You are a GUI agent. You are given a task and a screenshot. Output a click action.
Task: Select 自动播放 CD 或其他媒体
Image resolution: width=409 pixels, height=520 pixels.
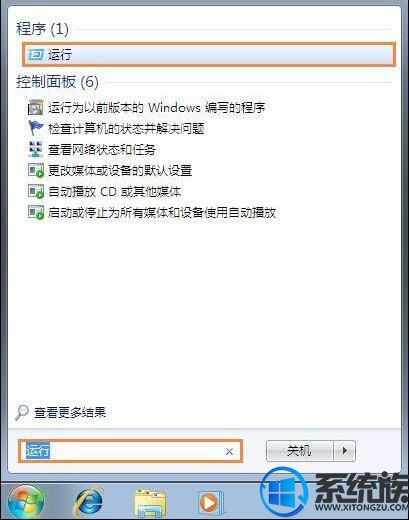(x=115, y=191)
